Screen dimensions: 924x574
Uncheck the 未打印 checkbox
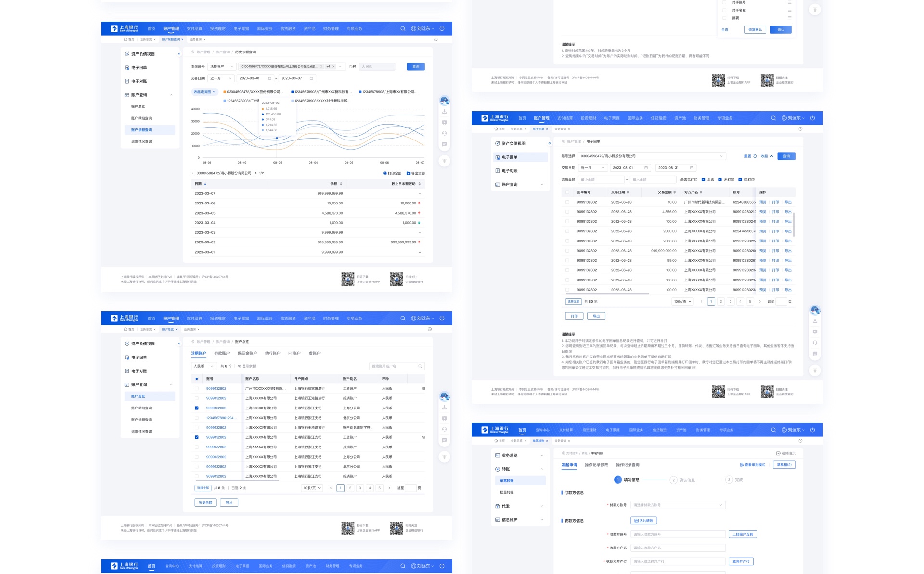(720, 179)
